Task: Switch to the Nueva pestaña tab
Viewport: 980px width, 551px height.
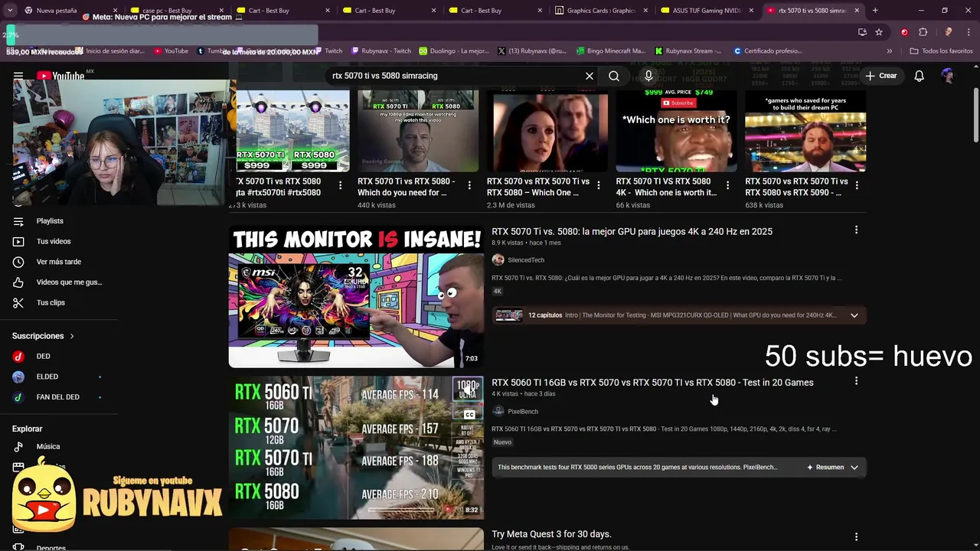Action: pos(63,11)
